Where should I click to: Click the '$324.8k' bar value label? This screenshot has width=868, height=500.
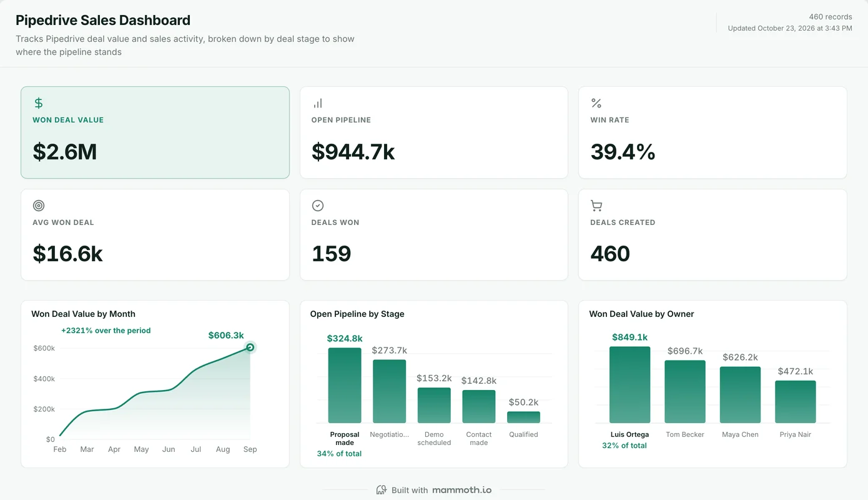345,339
